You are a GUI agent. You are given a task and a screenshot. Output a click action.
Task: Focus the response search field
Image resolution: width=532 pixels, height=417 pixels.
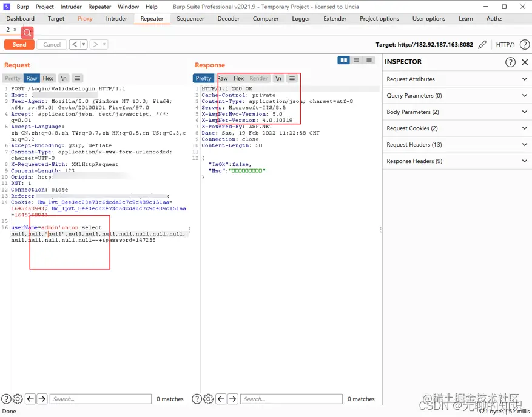291,399
